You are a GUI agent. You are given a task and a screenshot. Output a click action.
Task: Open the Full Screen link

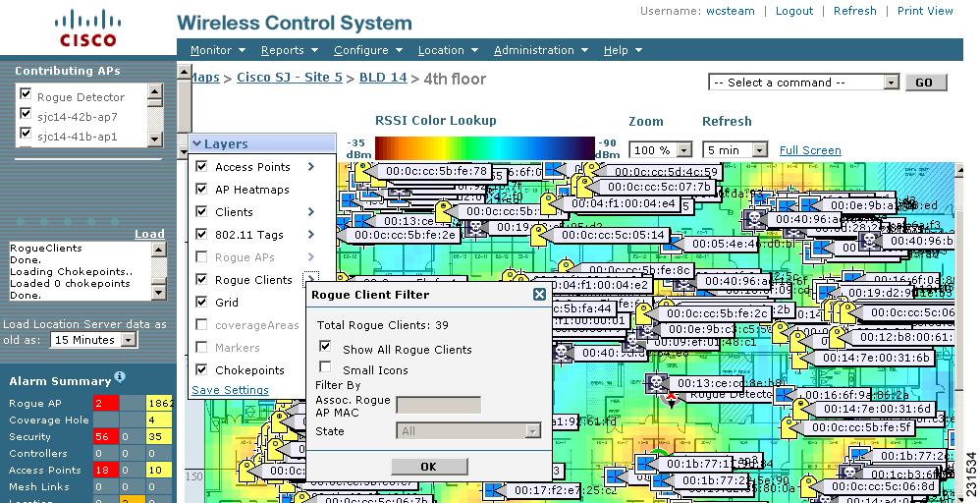click(x=810, y=150)
